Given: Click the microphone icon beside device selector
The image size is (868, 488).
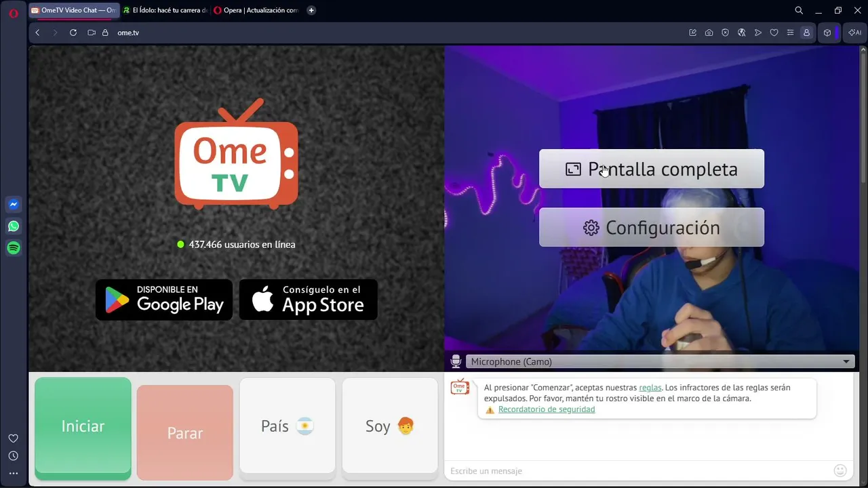Looking at the screenshot, I should [x=456, y=361].
